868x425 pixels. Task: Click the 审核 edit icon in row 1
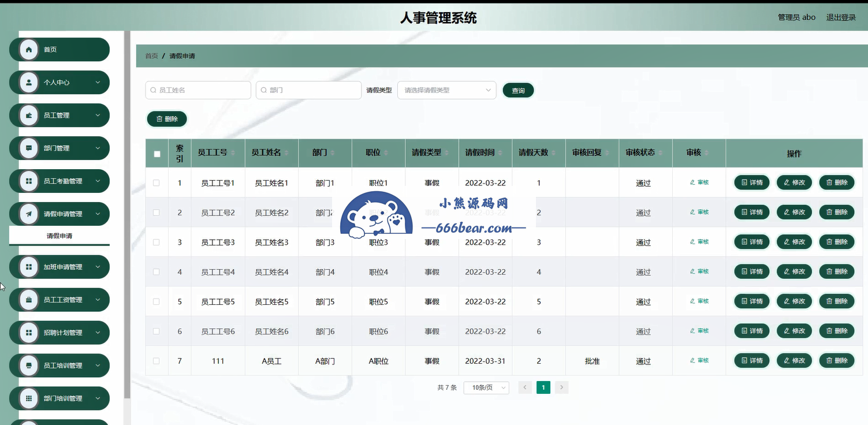pos(692,182)
